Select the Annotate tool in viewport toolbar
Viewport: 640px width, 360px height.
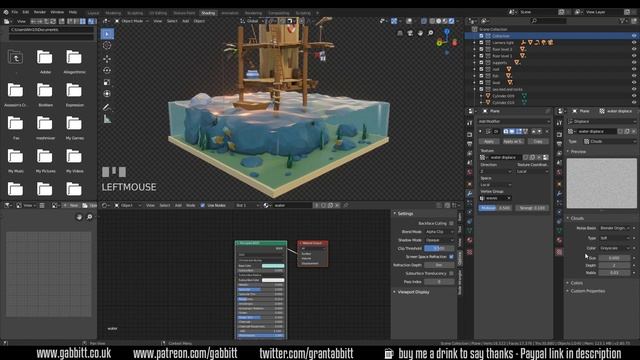[107, 107]
